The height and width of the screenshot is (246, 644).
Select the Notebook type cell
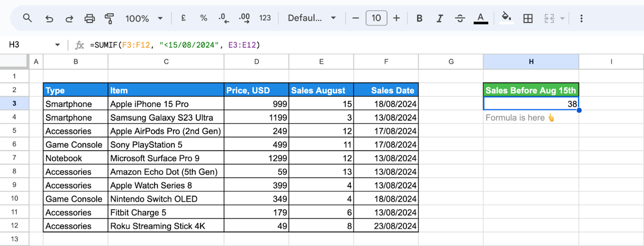75,158
